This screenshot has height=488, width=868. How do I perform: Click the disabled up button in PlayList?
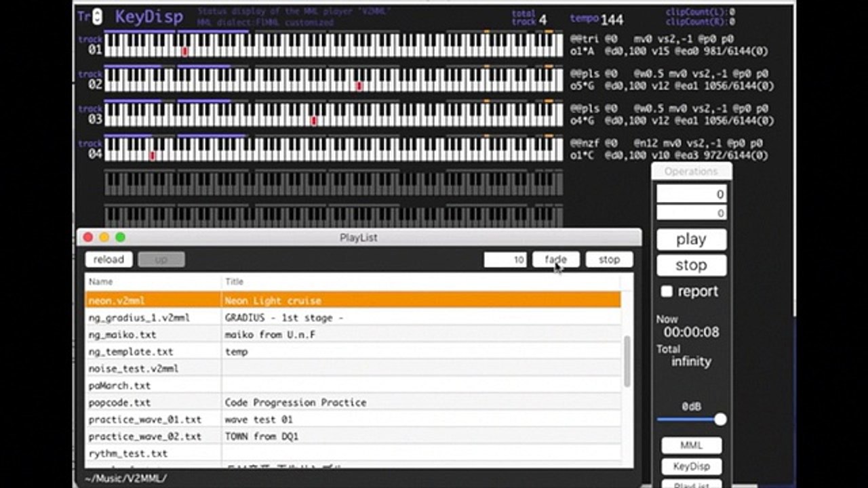(161, 260)
